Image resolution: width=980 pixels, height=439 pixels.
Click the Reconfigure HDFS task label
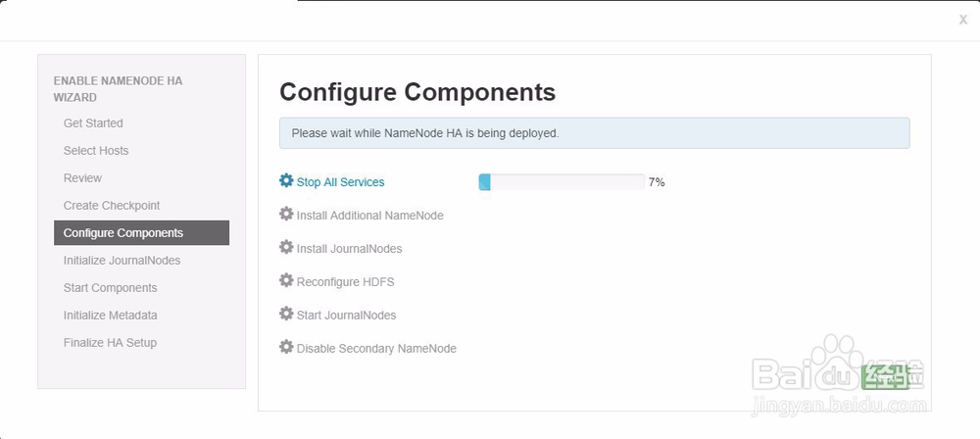pos(345,282)
